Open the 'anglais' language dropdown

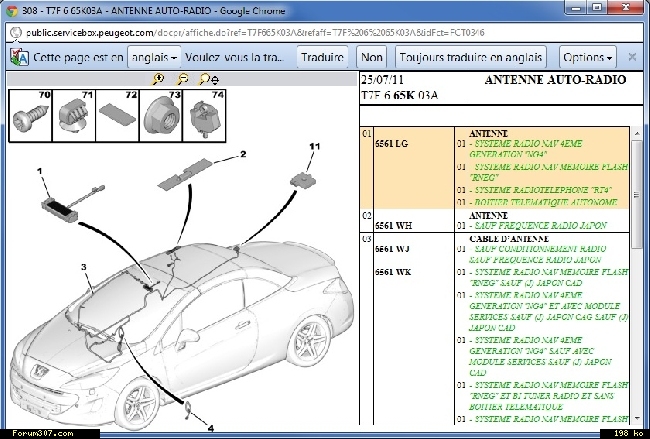point(154,57)
